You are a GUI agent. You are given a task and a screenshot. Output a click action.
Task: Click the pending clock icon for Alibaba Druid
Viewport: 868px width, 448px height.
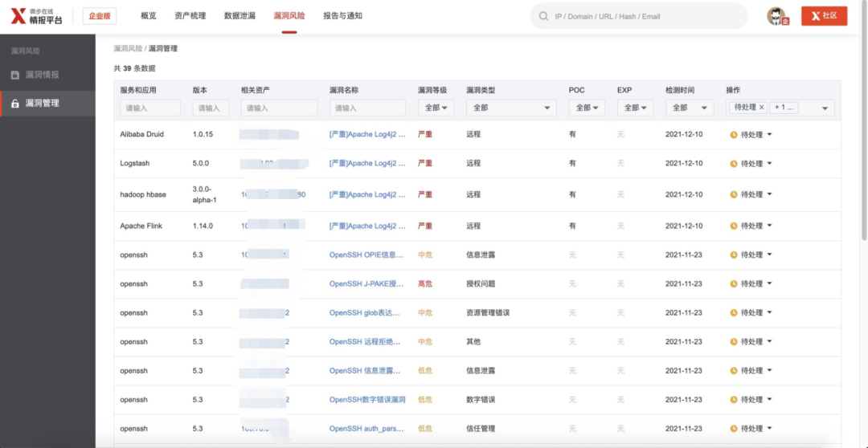734,134
